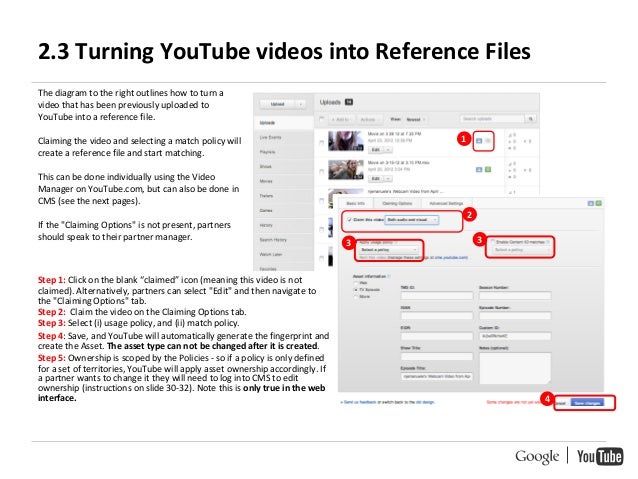Enable the Content ID matches checkbox
This screenshot has width=638, height=479.
pos(492,242)
